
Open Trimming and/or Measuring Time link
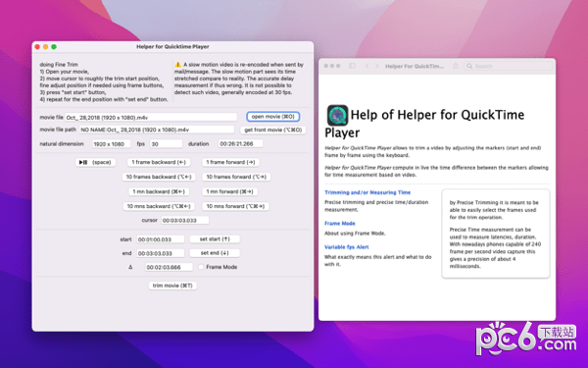[x=367, y=192]
